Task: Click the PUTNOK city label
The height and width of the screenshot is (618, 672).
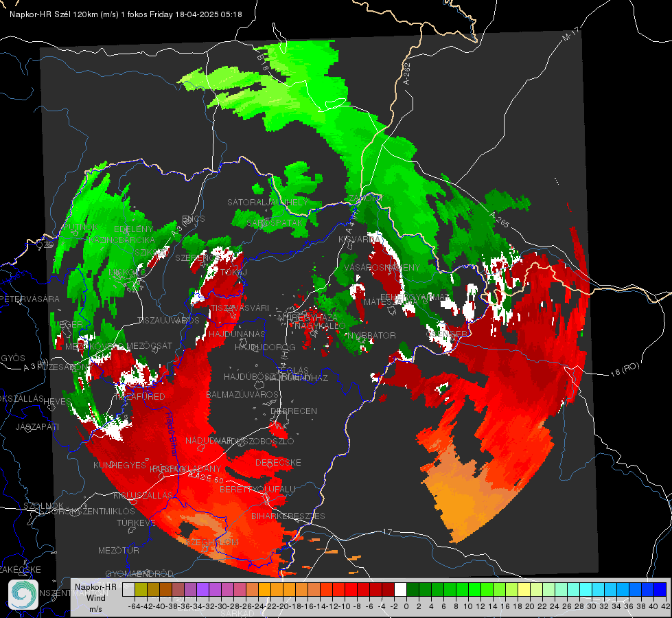Action: [81, 227]
